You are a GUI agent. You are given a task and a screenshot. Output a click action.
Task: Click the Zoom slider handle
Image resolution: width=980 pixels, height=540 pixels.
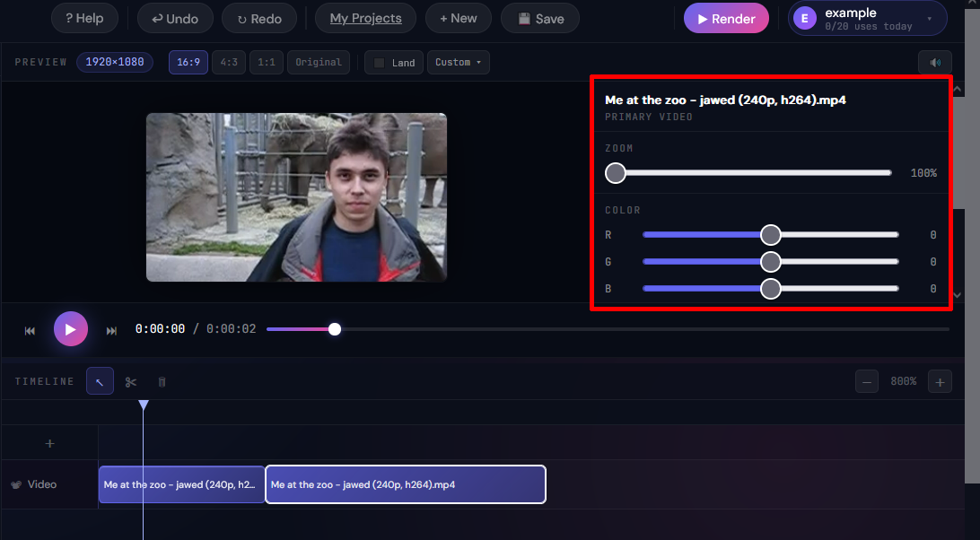(616, 173)
